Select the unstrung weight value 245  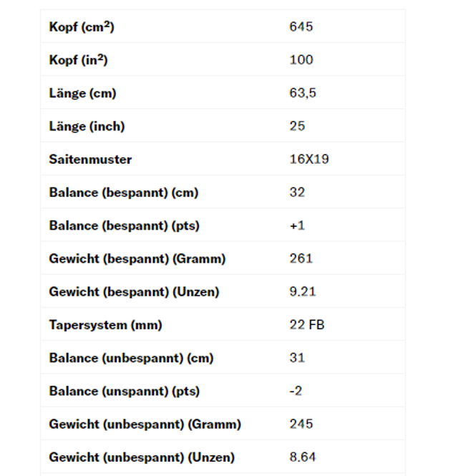[x=301, y=424]
